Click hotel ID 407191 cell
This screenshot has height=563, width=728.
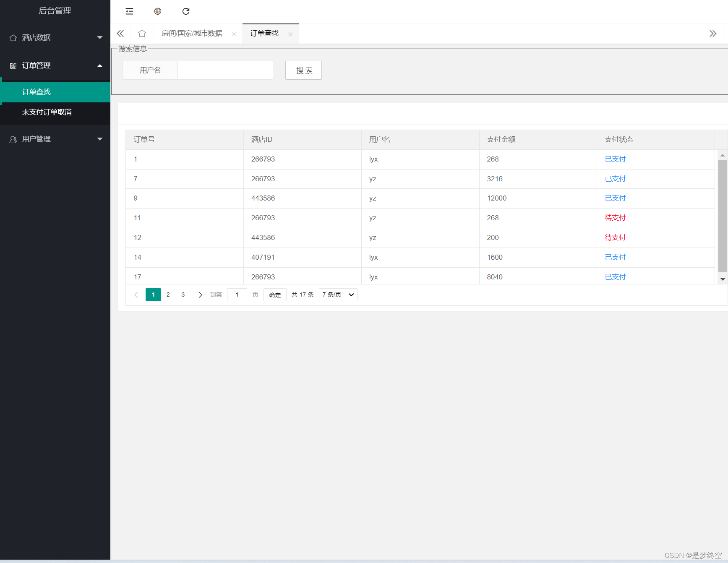point(303,257)
